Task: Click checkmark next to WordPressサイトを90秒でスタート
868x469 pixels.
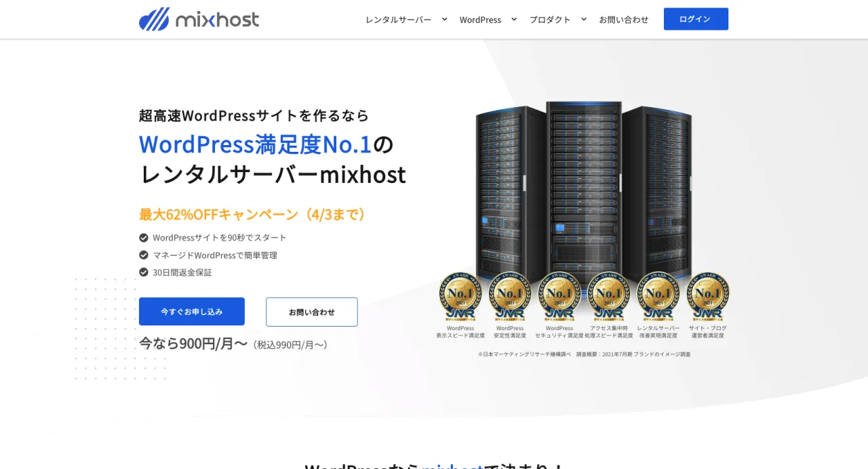Action: pos(144,238)
